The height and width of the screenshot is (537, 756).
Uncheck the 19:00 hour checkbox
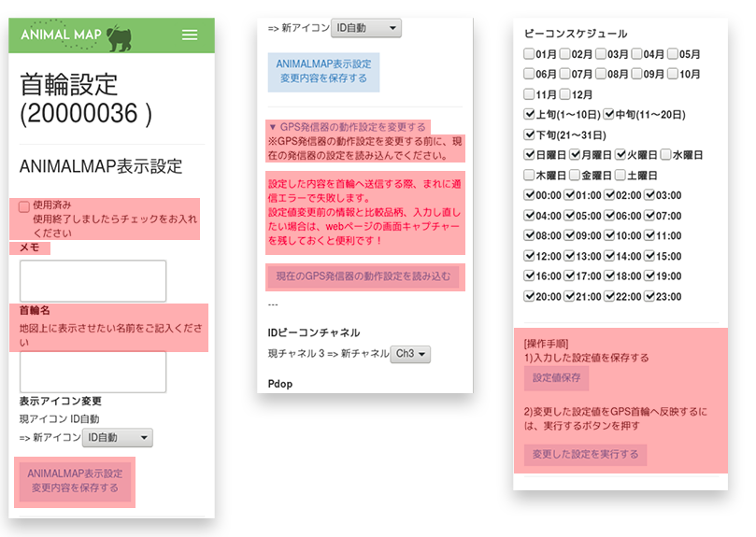[649, 276]
